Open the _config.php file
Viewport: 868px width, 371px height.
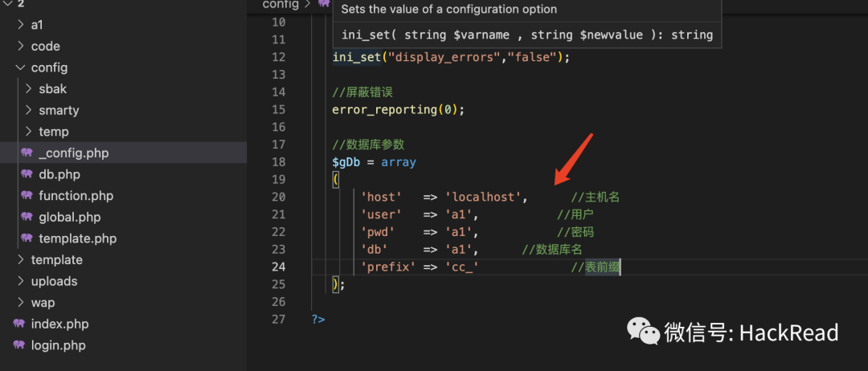(x=74, y=153)
